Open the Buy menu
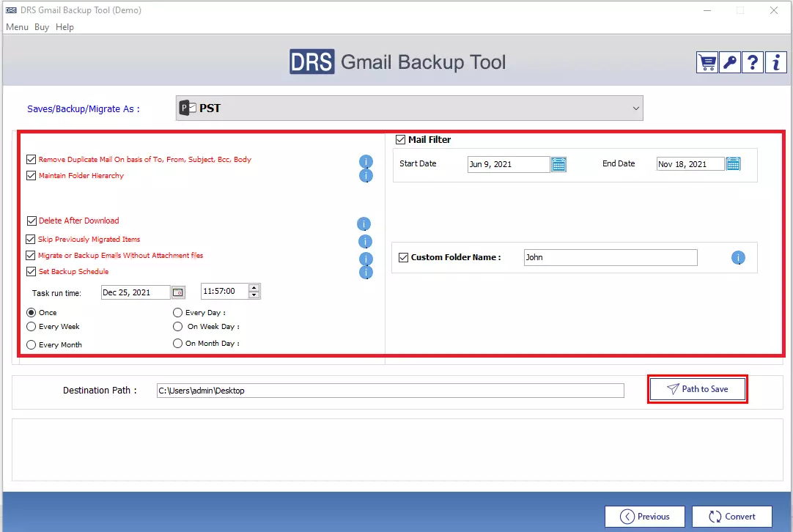Viewport: 793px width, 532px height. [42, 27]
